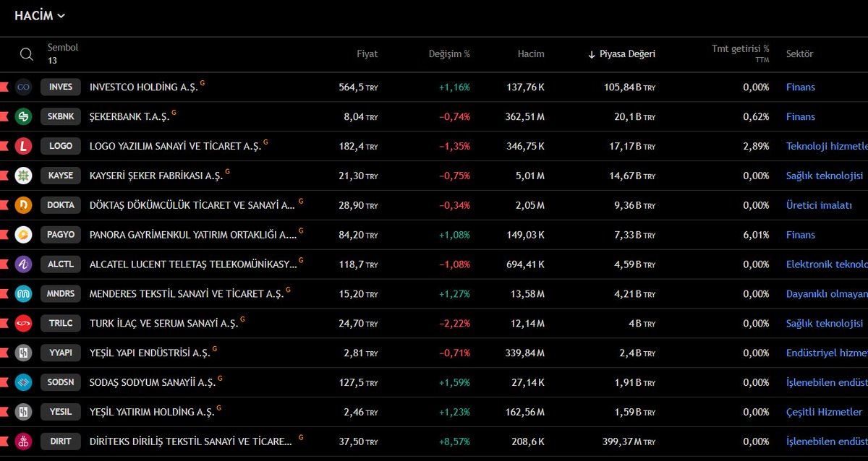Click the search magnifier icon
This screenshot has width=868, height=461.
pos(27,54)
